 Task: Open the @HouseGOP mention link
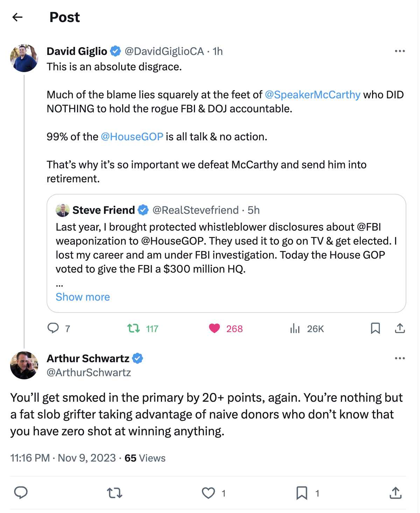(132, 136)
